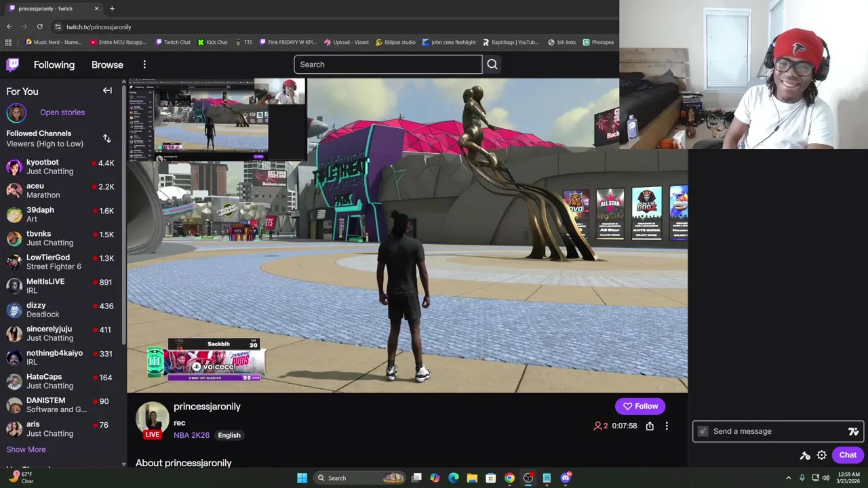The image size is (868, 488).
Task: Open the TTS bookmark
Action: point(243,42)
